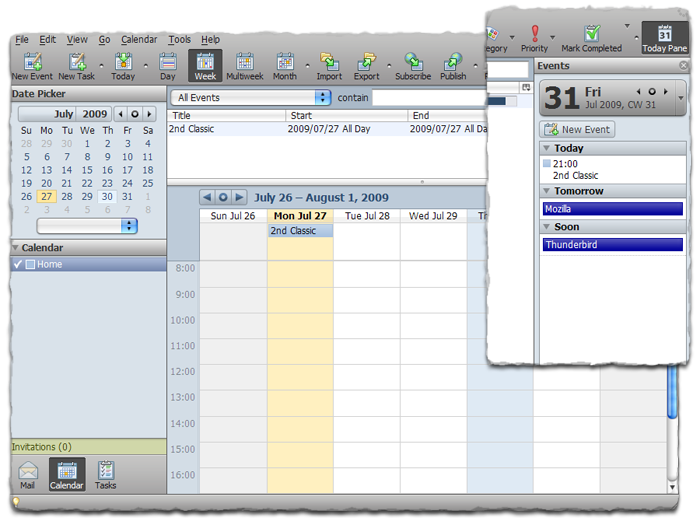Open Priority dropdown arrow
700x525 pixels.
[x=553, y=38]
